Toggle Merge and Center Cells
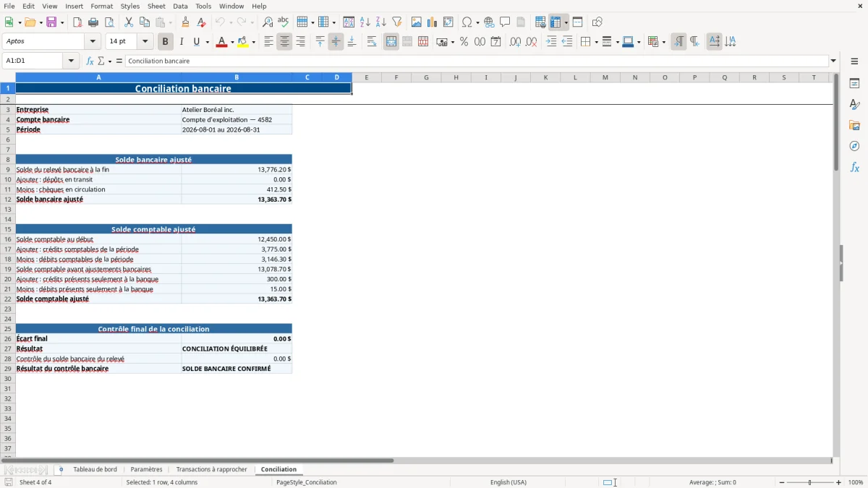 coord(391,42)
